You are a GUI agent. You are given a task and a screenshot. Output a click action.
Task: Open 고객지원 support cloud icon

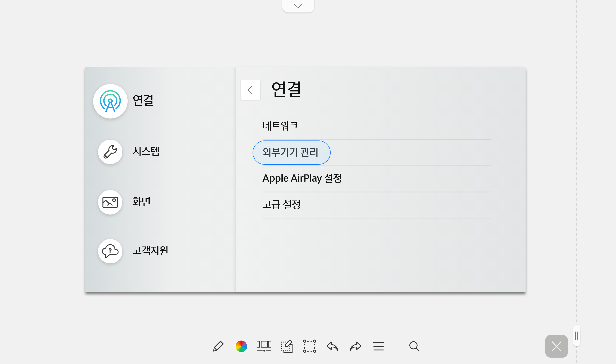110,251
